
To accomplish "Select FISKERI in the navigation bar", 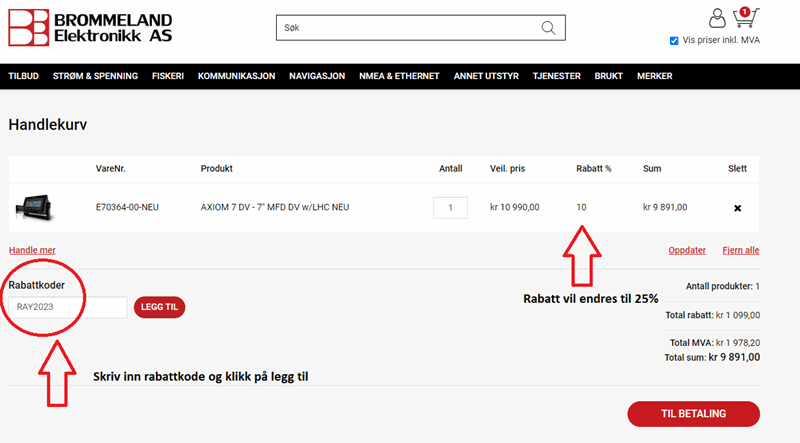I will [x=168, y=76].
